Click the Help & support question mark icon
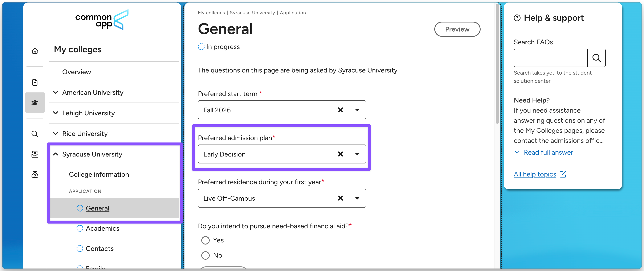 (x=517, y=18)
